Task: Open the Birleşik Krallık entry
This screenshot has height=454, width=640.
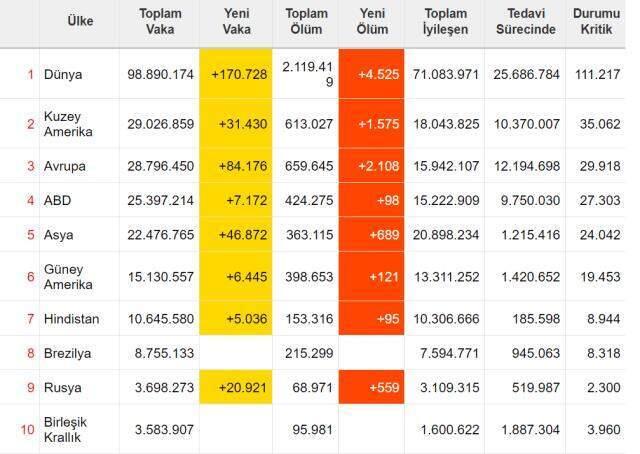Action: click(x=65, y=430)
